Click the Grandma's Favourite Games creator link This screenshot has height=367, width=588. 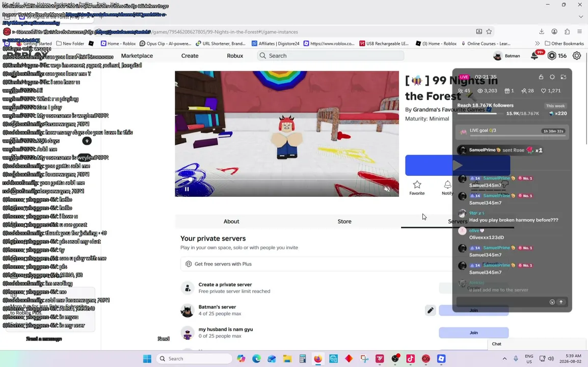click(x=449, y=110)
